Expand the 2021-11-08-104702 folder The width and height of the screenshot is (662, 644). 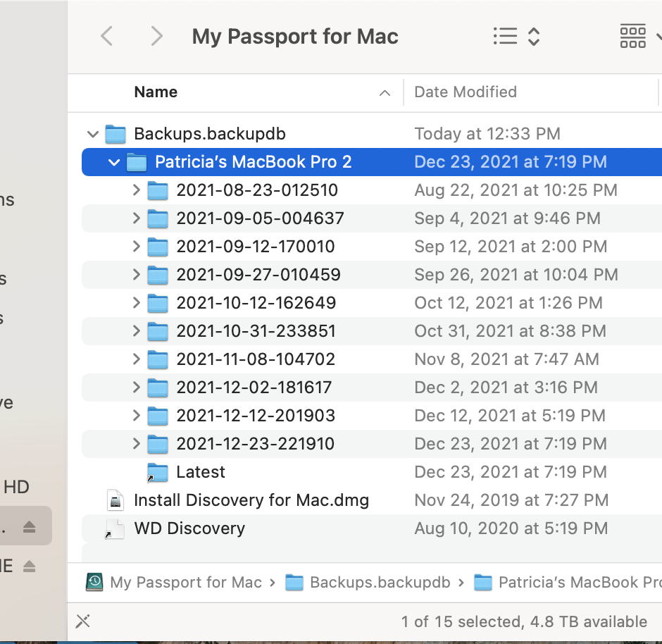point(136,359)
